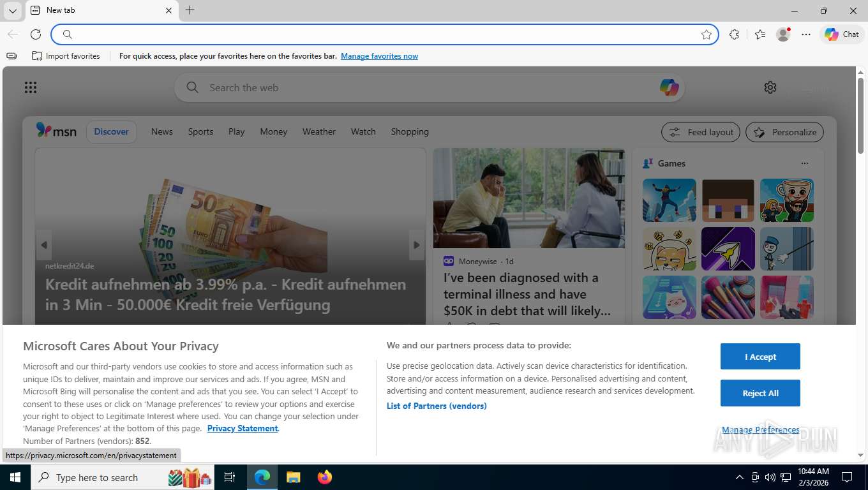Open the Play tab

pyautogui.click(x=237, y=131)
